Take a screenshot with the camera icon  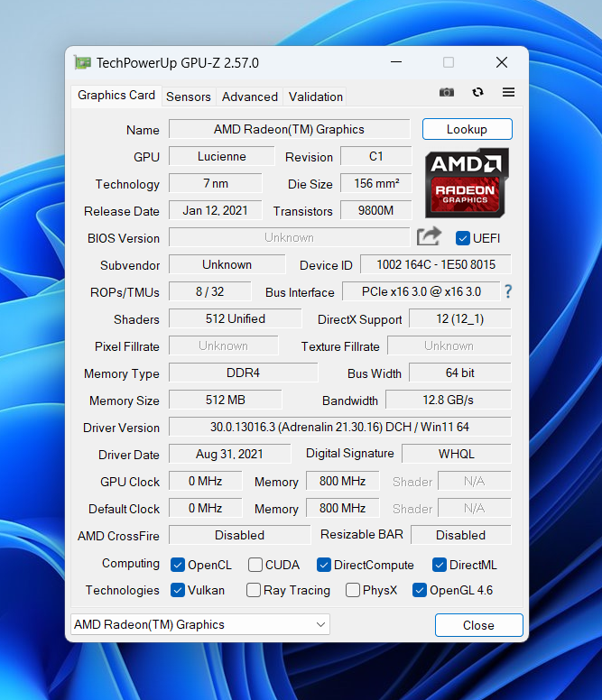446,92
